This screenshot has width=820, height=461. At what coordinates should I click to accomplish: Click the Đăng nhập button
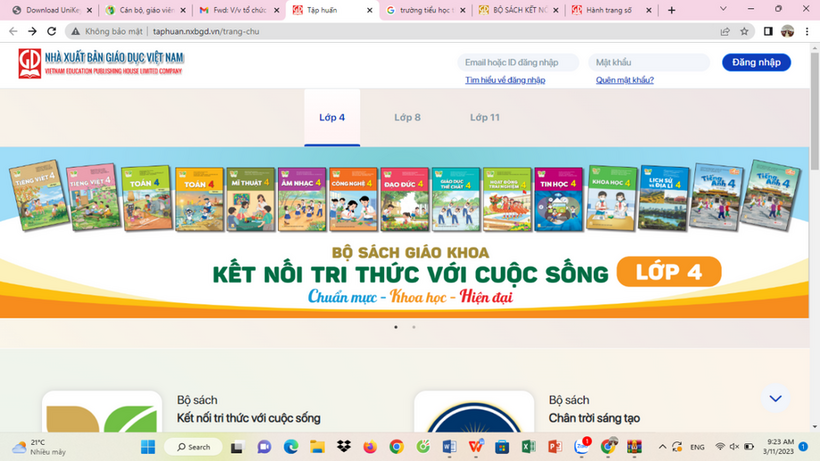[x=756, y=62]
